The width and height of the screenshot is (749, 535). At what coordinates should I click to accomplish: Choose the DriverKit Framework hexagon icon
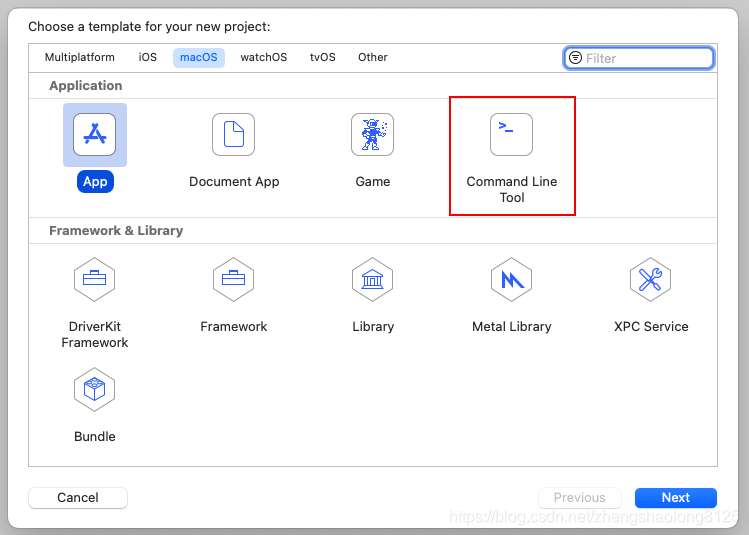pos(95,279)
